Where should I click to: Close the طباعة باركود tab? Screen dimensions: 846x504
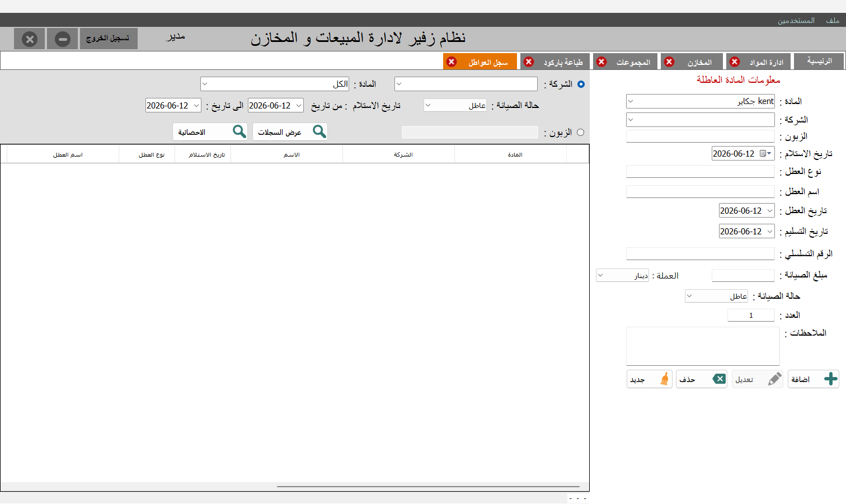[529, 62]
